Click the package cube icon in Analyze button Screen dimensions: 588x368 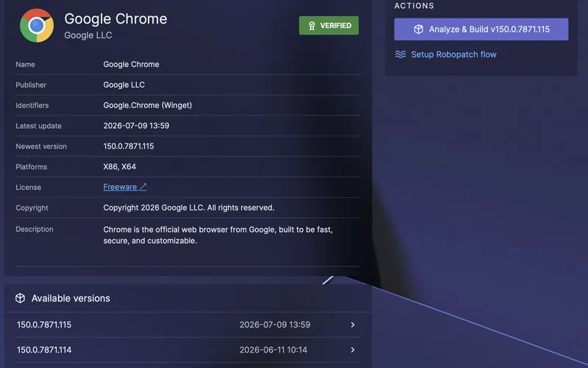(418, 29)
